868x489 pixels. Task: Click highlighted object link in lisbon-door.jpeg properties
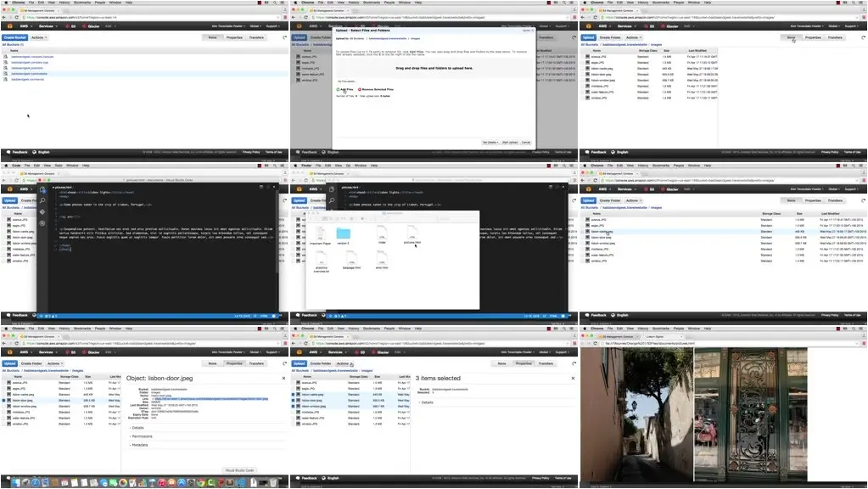210,399
